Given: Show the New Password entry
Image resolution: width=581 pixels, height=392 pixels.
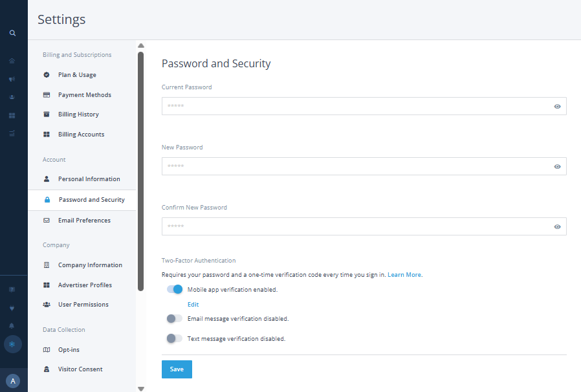Looking at the screenshot, I should [x=557, y=166].
